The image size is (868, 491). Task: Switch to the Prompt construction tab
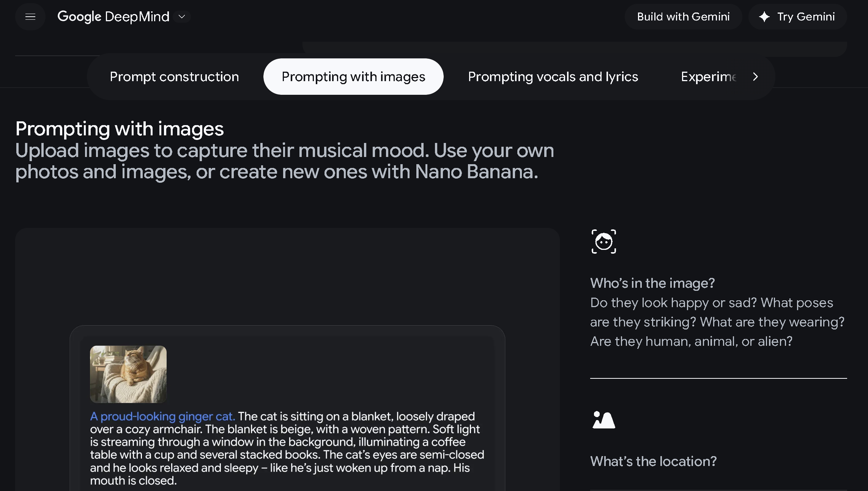click(174, 77)
